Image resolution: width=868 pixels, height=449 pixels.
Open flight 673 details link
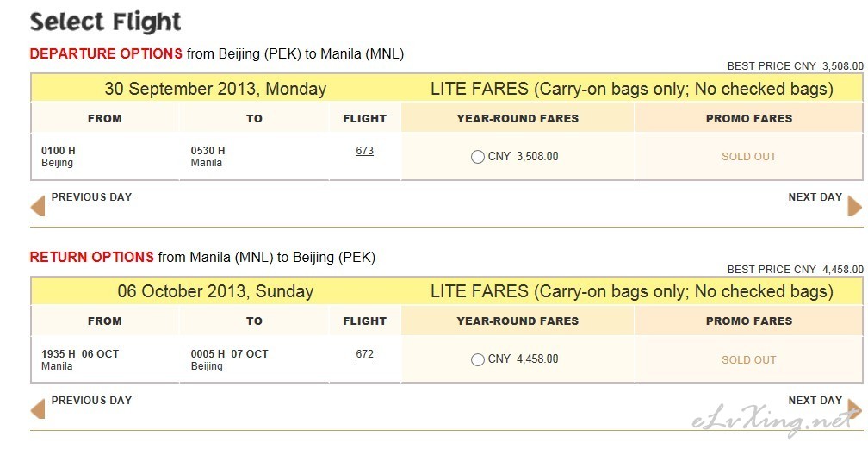[364, 151]
